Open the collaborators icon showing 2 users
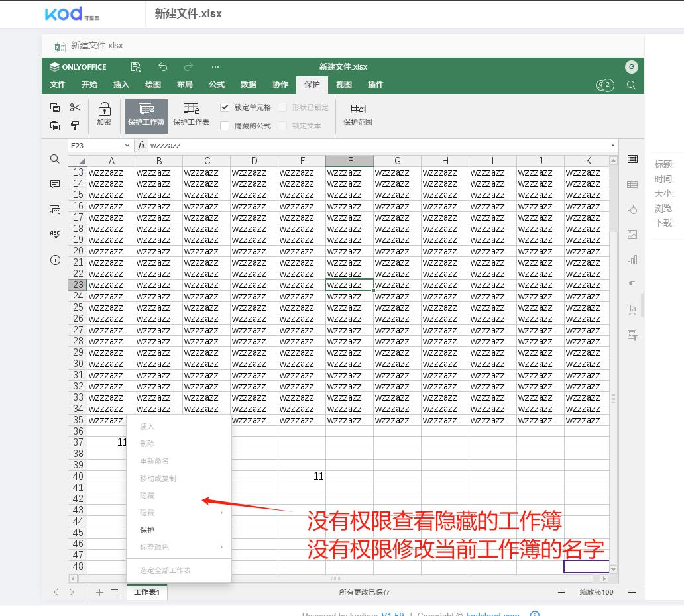This screenshot has width=684, height=616. tap(604, 85)
